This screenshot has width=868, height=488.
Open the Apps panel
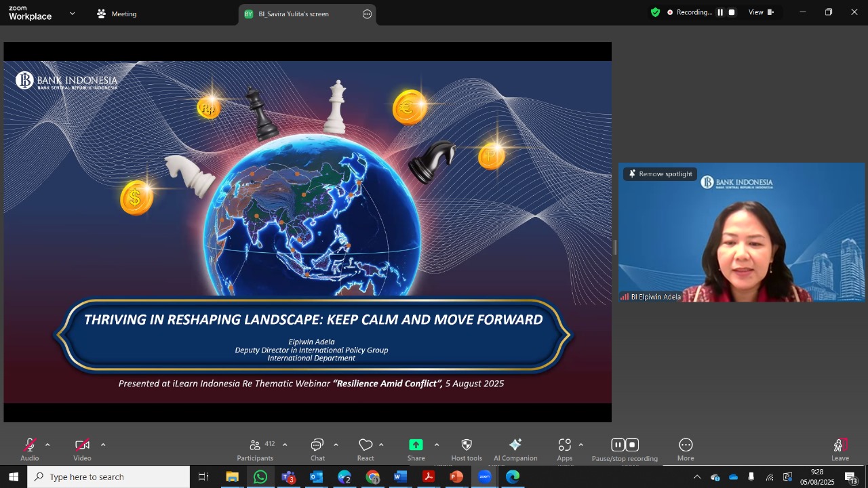tap(565, 449)
